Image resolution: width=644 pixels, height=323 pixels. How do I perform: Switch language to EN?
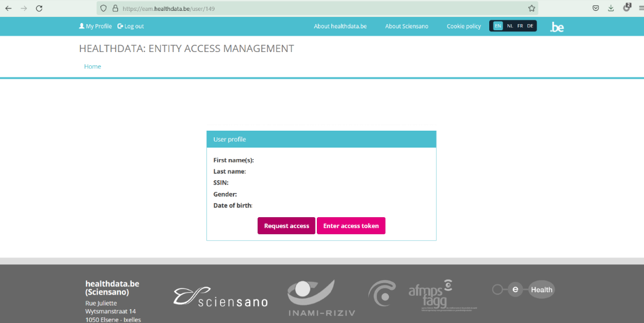(x=498, y=26)
